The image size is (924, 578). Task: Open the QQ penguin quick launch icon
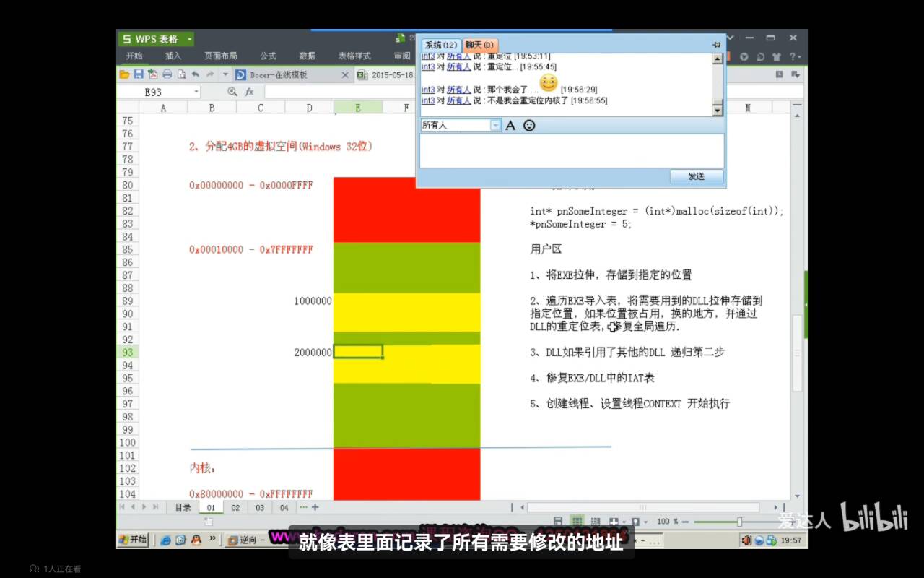coord(196,540)
